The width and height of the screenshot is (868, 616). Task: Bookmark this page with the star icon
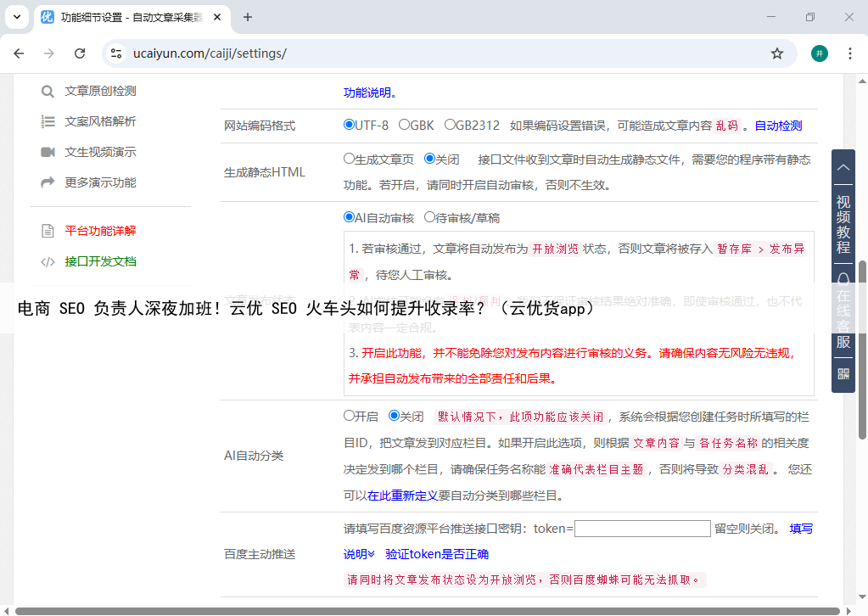(x=776, y=53)
